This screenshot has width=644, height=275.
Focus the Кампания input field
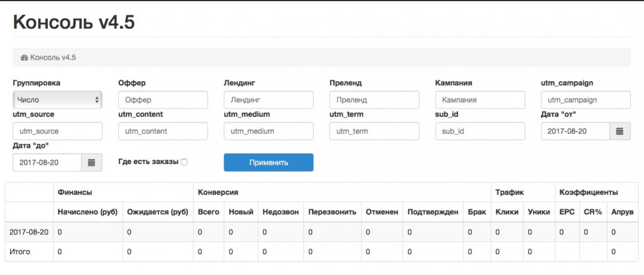click(480, 100)
